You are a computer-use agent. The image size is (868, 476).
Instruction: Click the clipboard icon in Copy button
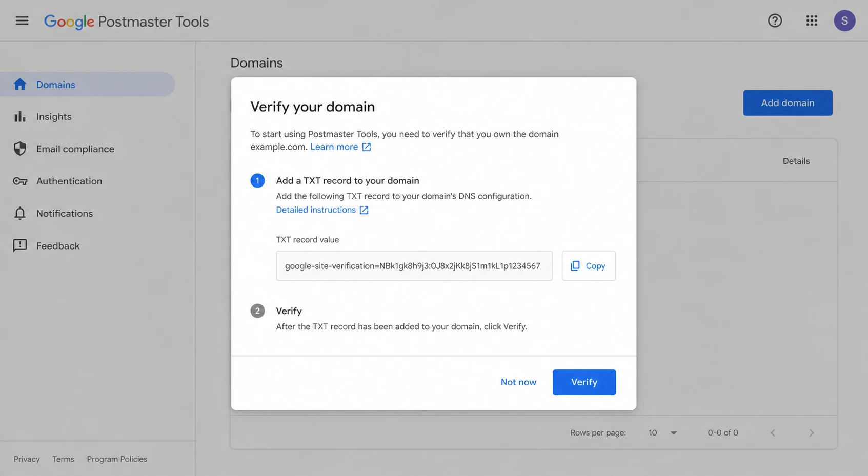575,265
